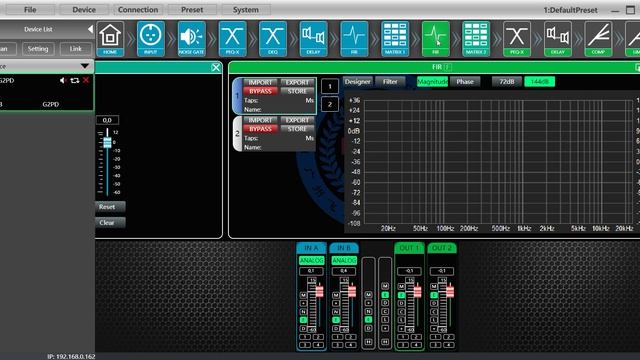Open the blue PEQ-X module
Image resolution: width=640 pixels, height=360 pixels.
coord(232,39)
